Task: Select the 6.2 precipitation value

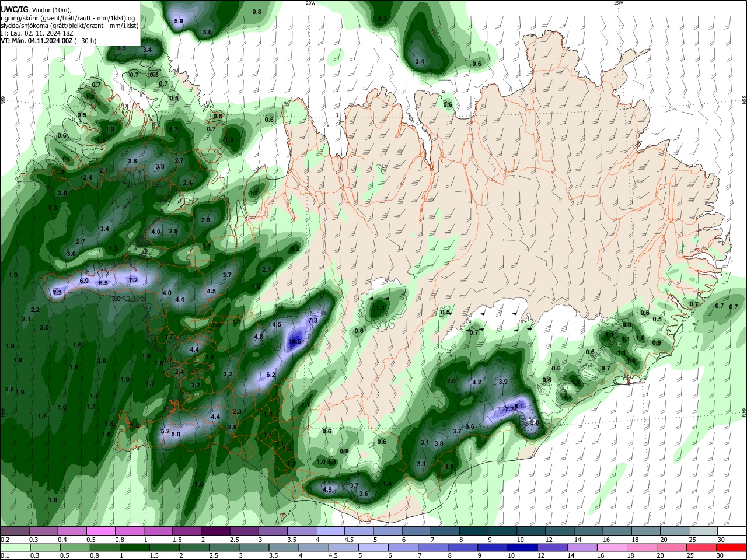Action: point(271,374)
